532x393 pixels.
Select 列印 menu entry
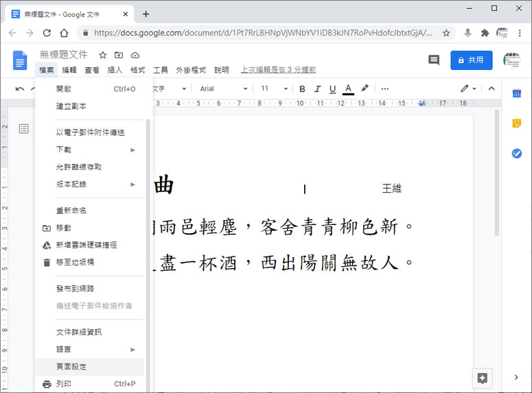[x=90, y=384]
